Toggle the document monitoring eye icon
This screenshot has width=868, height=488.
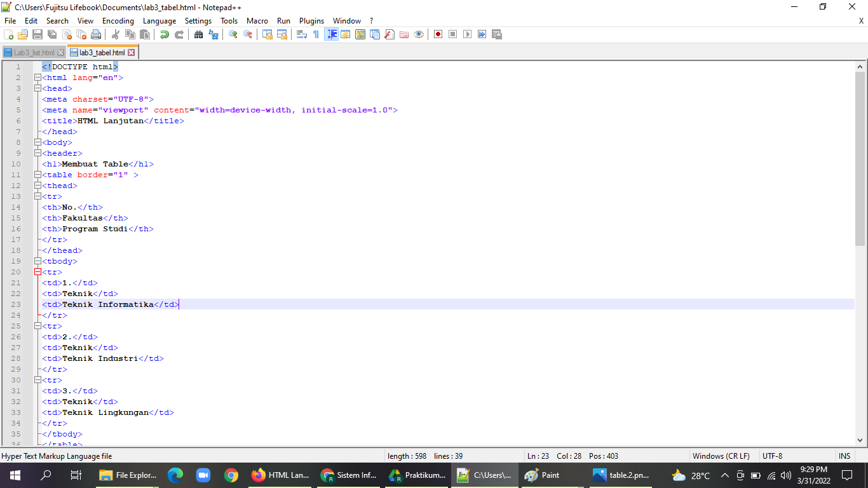(419, 34)
